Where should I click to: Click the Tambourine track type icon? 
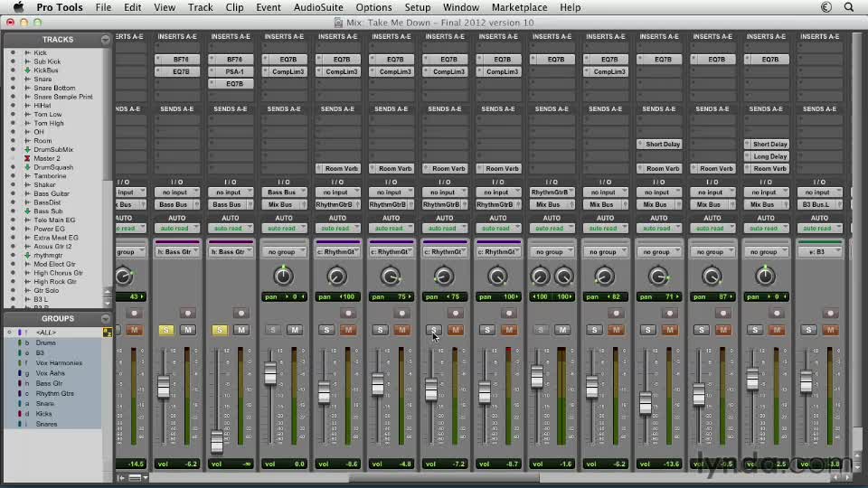pos(27,176)
